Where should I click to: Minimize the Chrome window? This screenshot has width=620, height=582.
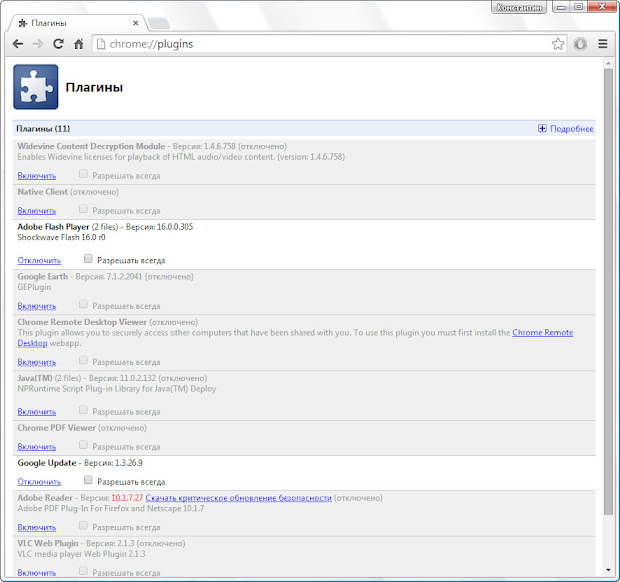(560, 7)
